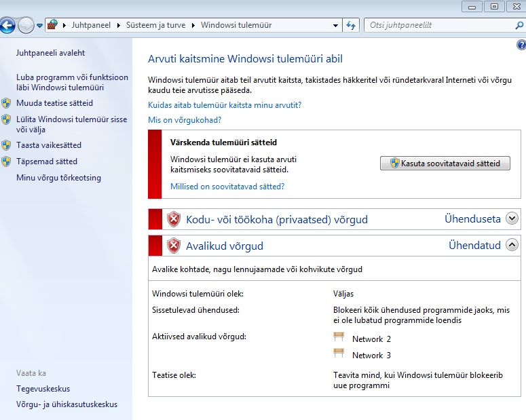Open Lülita Windowsi tulemüür sisse või välja
Viewport: 526px width, 420px height.
pos(72,124)
